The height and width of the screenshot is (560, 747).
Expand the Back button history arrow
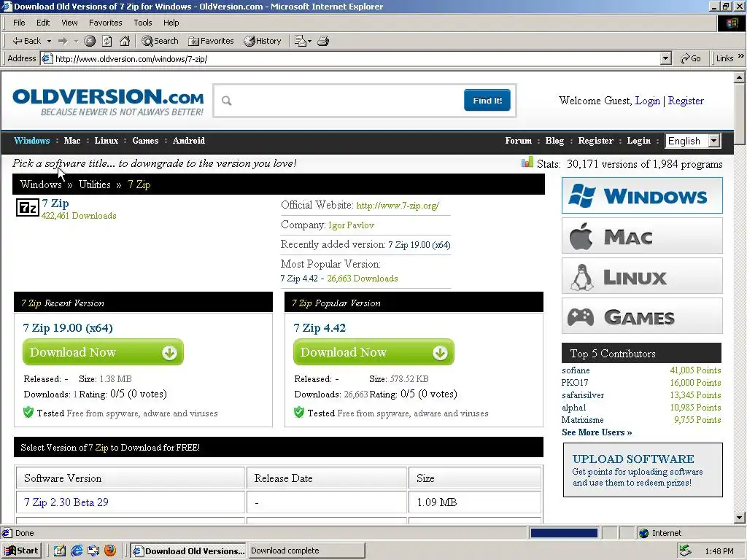(x=49, y=41)
